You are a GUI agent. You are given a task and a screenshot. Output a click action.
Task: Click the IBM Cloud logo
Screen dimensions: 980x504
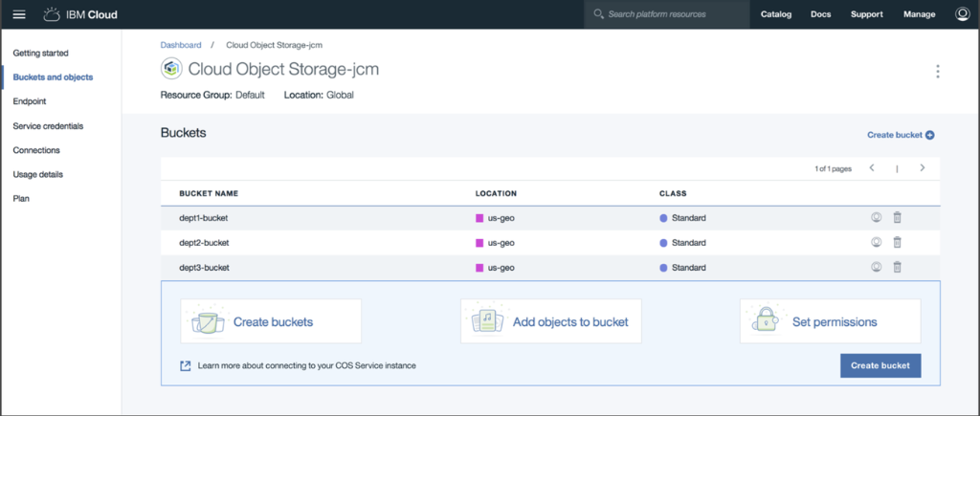tap(80, 14)
